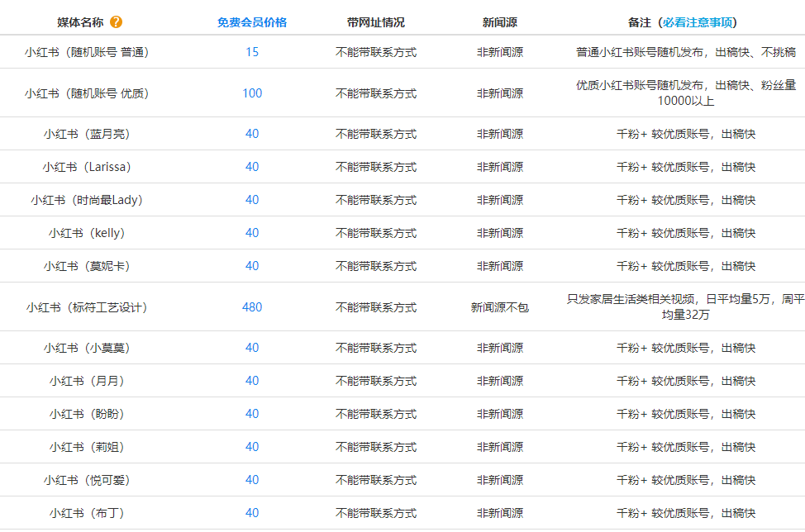
Task: Click the 小红书（莫妮卡）media name
Action: (87, 266)
